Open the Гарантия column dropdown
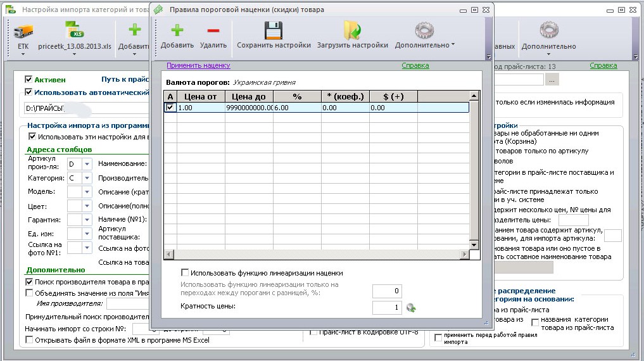The height and width of the screenshot is (361, 644). [x=87, y=220]
